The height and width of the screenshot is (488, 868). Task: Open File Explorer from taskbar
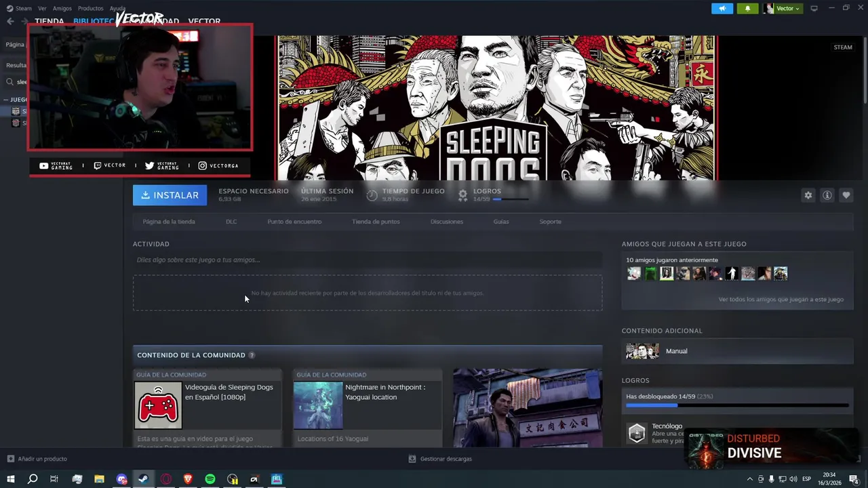[99, 479]
